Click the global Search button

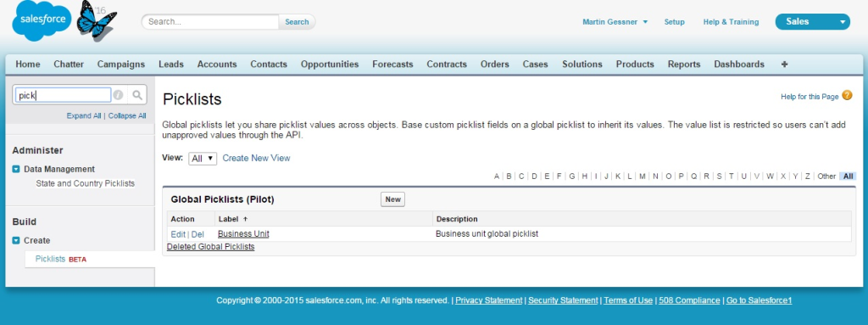[x=297, y=22]
